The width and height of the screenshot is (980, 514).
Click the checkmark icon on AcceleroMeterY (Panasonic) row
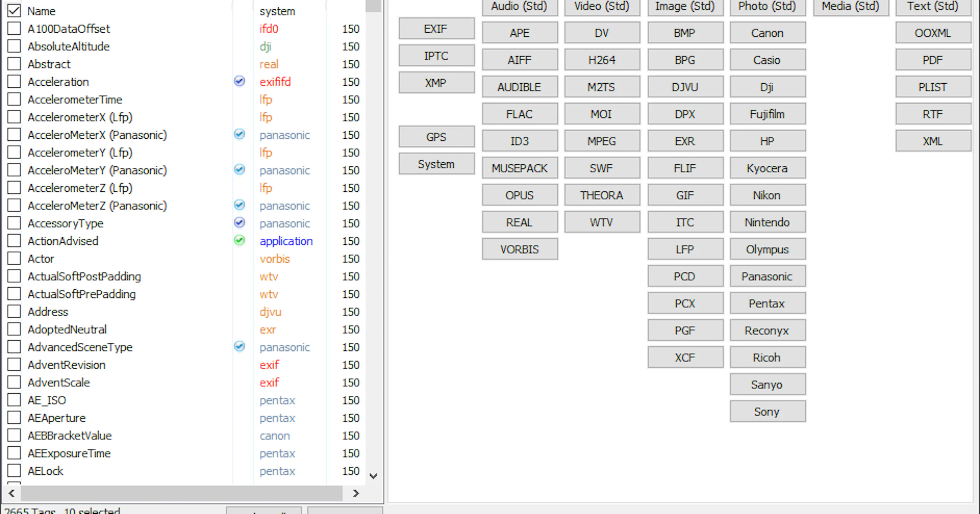pyautogui.click(x=240, y=170)
